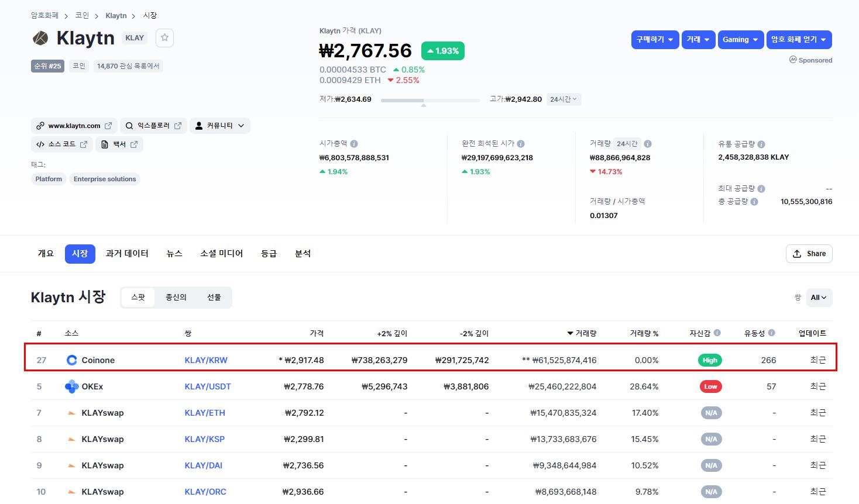The width and height of the screenshot is (859, 504).
Task: Click the Coinone exchange logo
Action: coord(72,360)
